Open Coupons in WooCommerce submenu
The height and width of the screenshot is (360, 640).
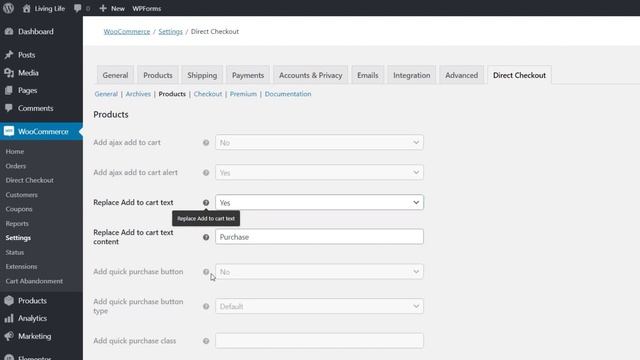click(19, 209)
